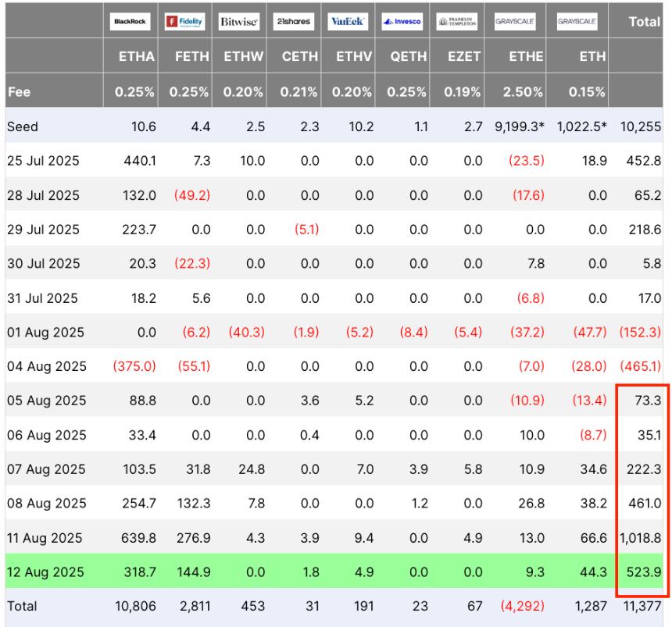Click the (6.8) ETHE outflow

531,298
